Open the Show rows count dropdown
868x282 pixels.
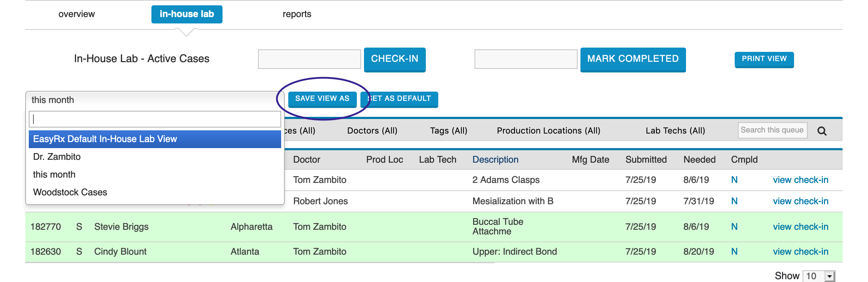pos(819,276)
